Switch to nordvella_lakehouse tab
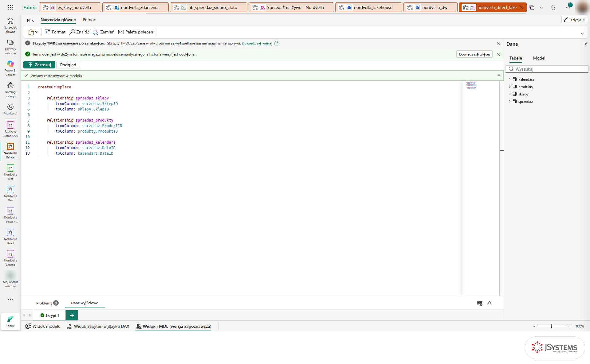This screenshot has height=364, width=590. [x=369, y=7]
